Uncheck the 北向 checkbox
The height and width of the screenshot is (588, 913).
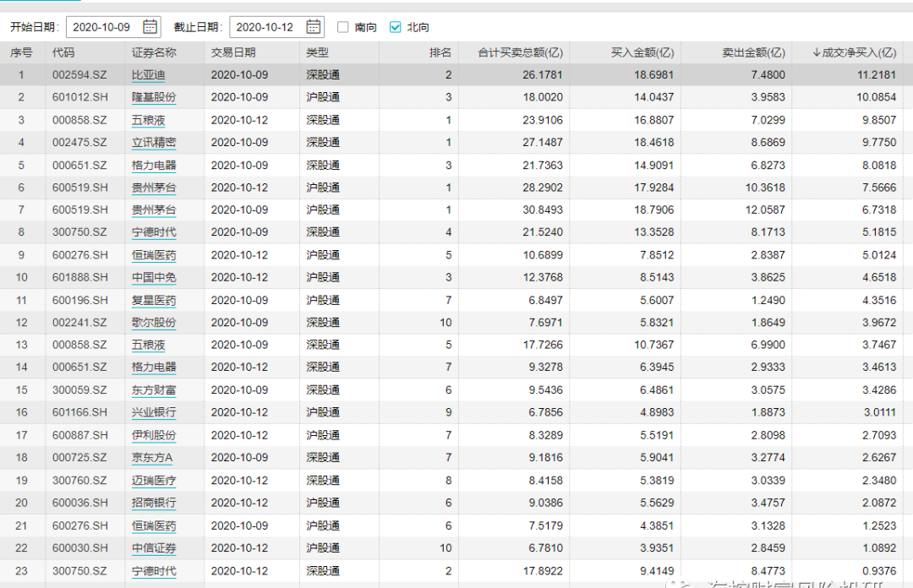(395, 27)
